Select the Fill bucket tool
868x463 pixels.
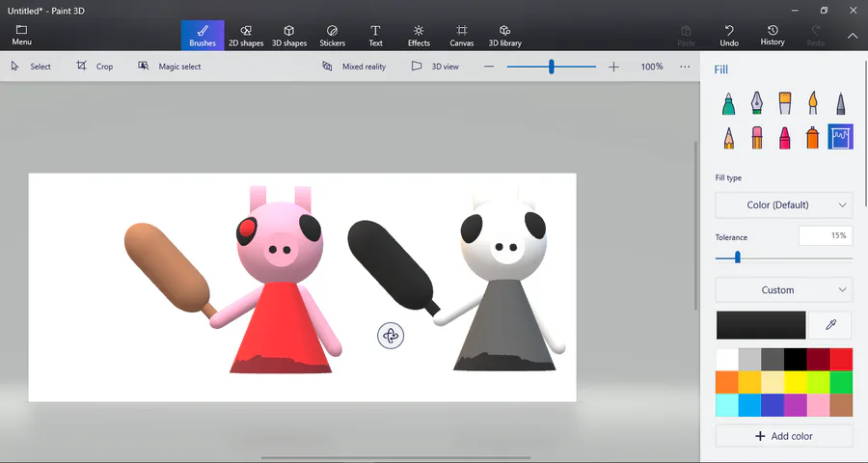coord(840,137)
